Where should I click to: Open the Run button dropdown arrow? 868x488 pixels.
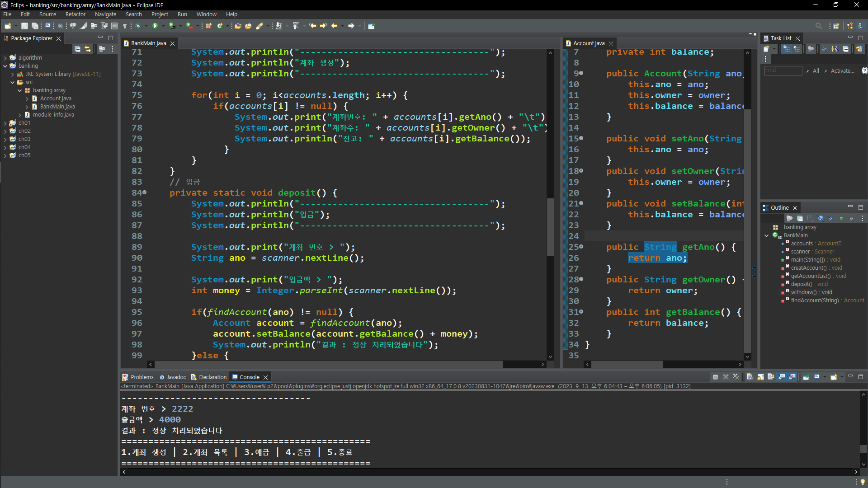coord(162,26)
